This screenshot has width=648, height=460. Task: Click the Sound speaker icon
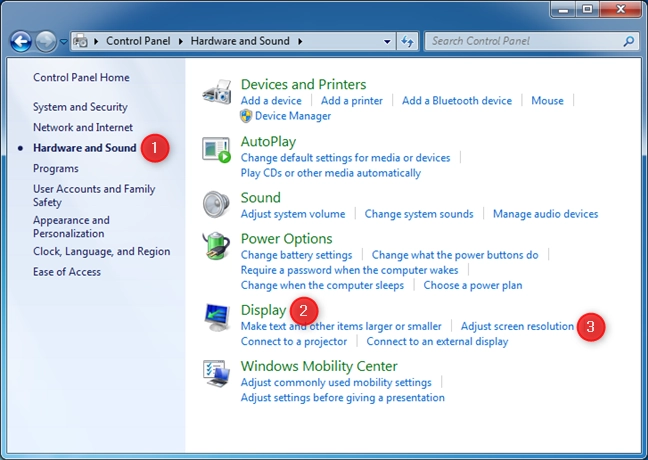pos(216,204)
